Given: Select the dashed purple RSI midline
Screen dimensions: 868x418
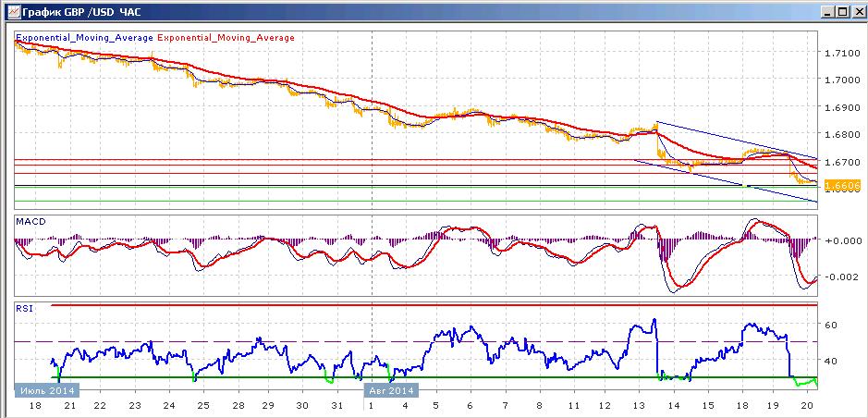Looking at the screenshot, I should [x=415, y=341].
